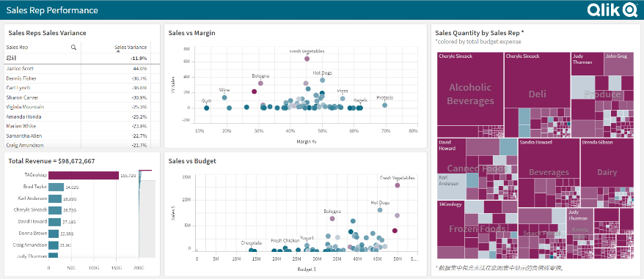Click the -11.9% total variance value
Image resolution: width=644 pixels, height=279 pixels.
pyautogui.click(x=139, y=59)
